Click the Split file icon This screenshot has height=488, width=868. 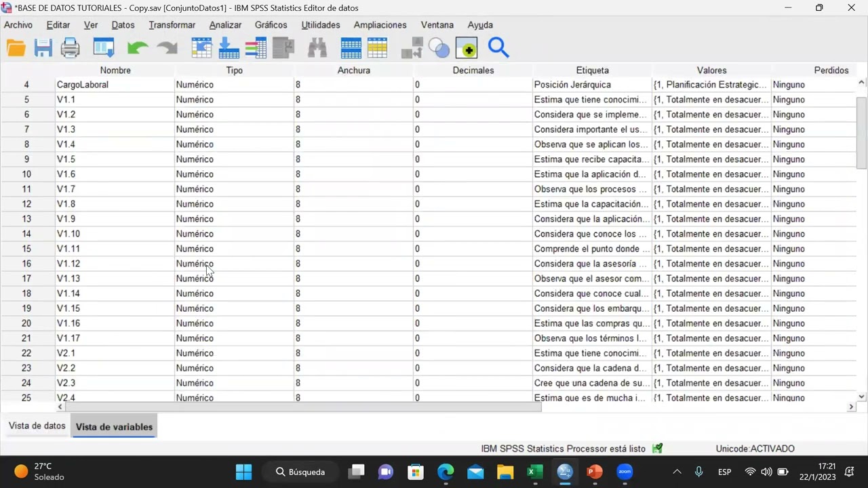coord(412,48)
